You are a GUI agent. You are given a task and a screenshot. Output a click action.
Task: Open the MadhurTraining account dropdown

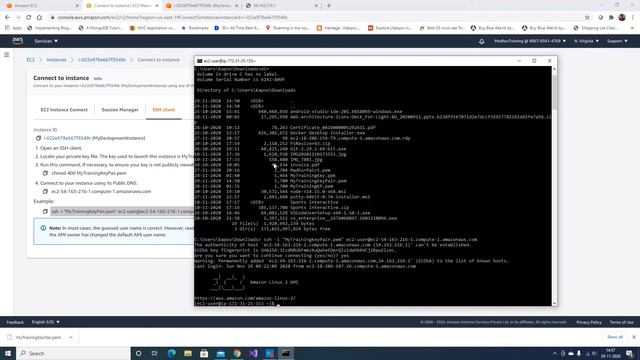(x=530, y=41)
